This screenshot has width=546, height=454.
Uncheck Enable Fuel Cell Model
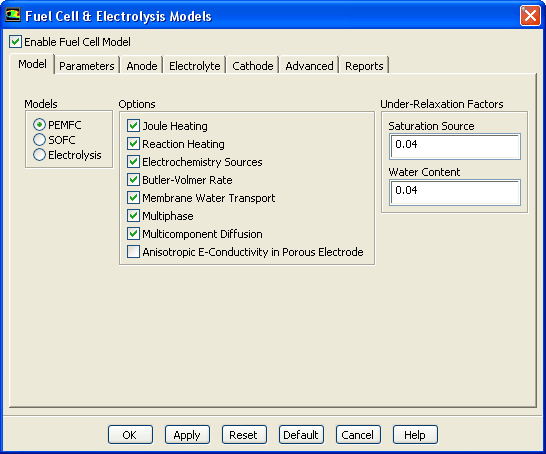coord(15,42)
